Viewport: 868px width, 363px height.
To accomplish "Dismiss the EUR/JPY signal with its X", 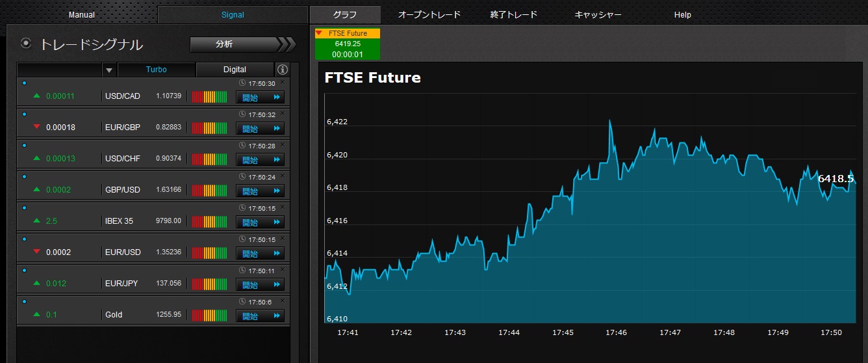I will click(283, 269).
